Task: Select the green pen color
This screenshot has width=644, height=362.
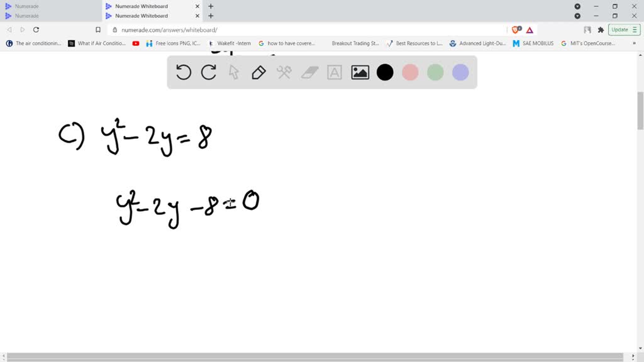Action: tap(435, 72)
